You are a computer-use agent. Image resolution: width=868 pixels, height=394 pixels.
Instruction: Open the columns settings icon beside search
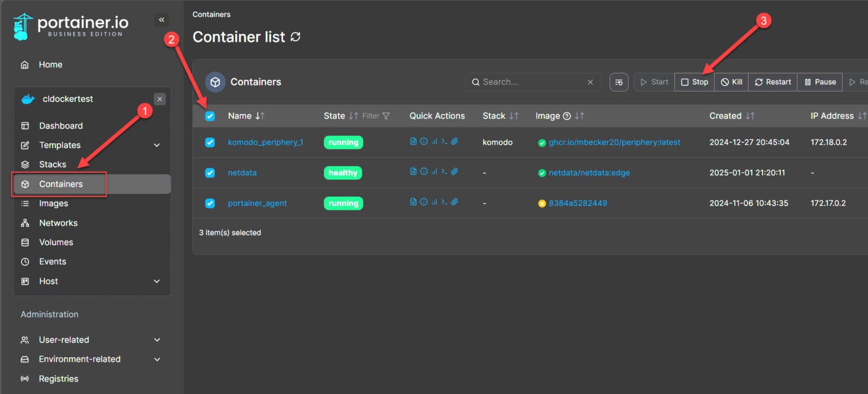(x=618, y=81)
